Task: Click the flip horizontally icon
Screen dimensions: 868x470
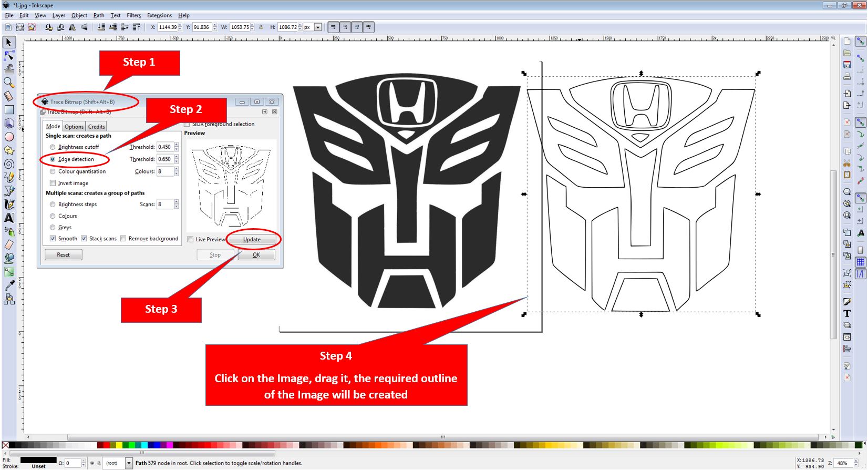Action: (73, 27)
